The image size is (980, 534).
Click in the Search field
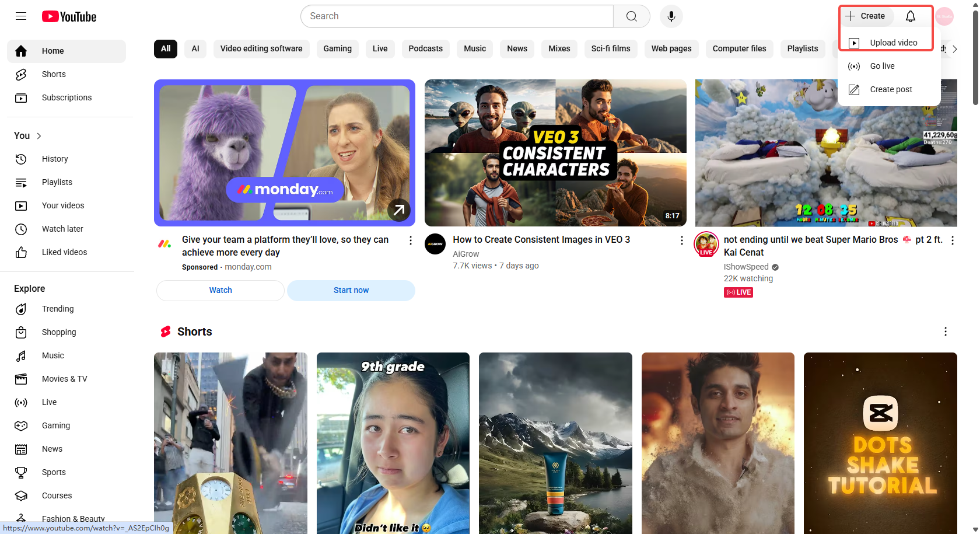pyautogui.click(x=457, y=16)
